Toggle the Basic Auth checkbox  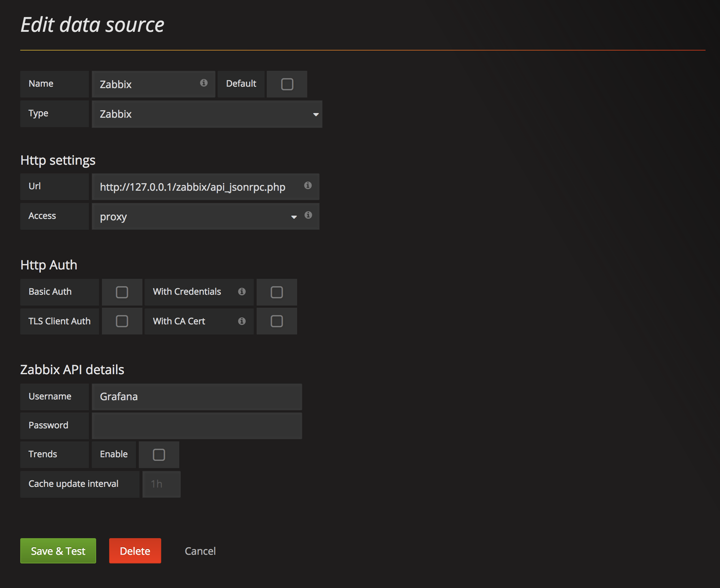(122, 292)
